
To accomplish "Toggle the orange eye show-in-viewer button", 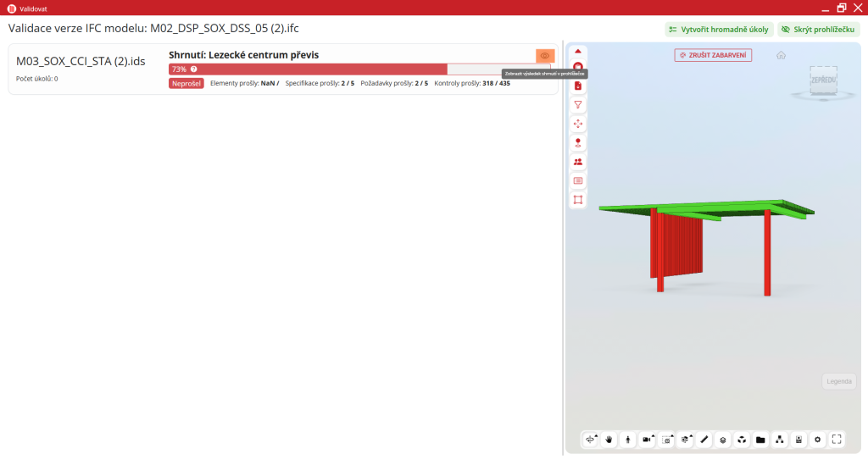I will pos(544,56).
